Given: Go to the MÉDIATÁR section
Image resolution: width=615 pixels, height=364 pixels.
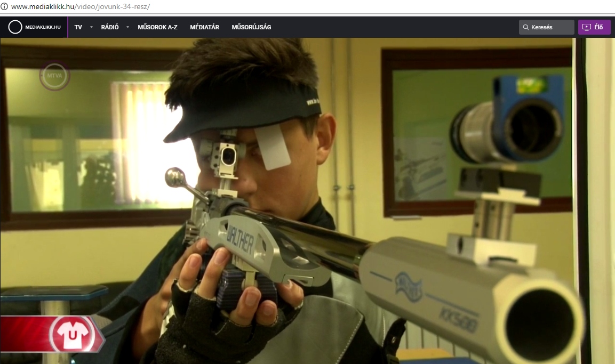Looking at the screenshot, I should 205,27.
